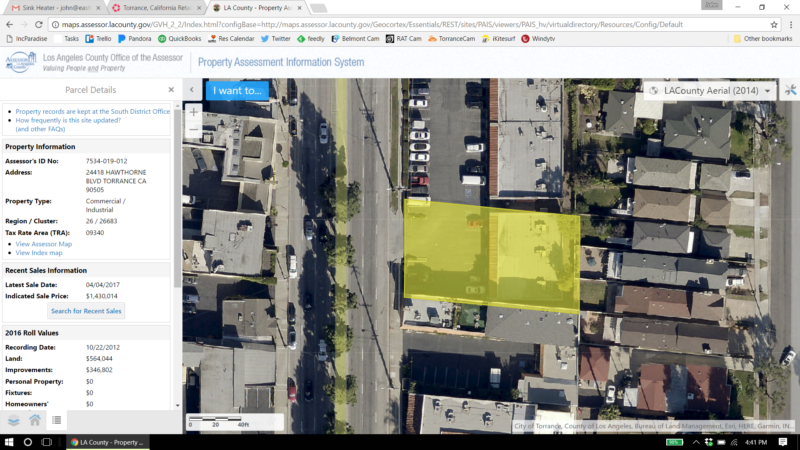Click Search for Recent Sales button
Image resolution: width=800 pixels, height=450 pixels.
click(x=86, y=311)
